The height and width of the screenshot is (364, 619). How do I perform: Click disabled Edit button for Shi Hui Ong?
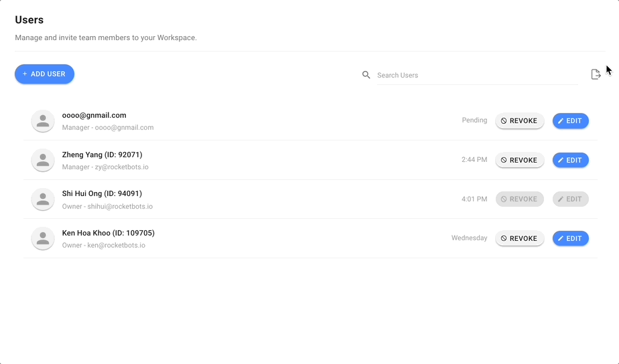(x=571, y=199)
